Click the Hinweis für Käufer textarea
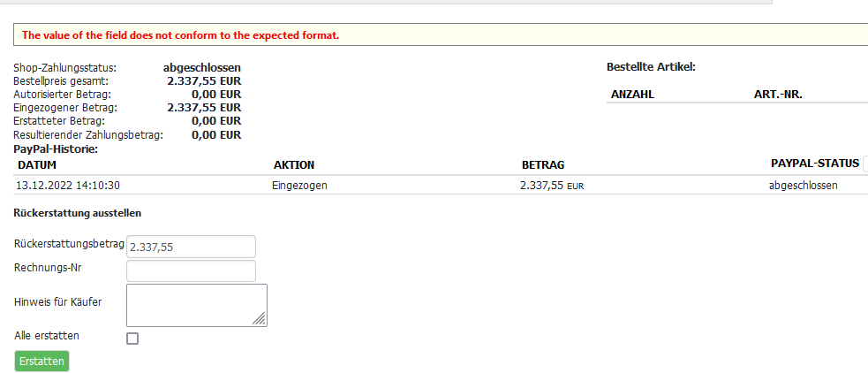The width and height of the screenshot is (868, 373). coord(196,304)
